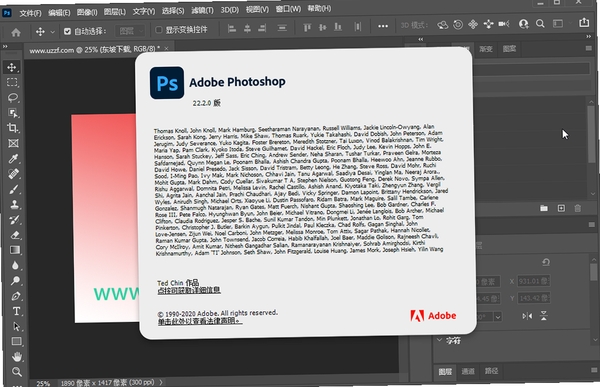600x387 pixels.
Task: Click the 3D orbit camera icon
Action: pyautogui.click(x=443, y=25)
